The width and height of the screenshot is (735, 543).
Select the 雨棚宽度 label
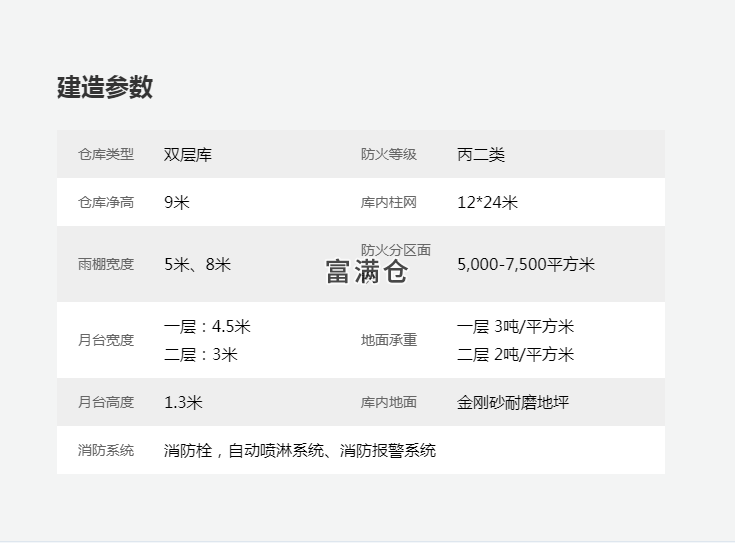pos(106,265)
